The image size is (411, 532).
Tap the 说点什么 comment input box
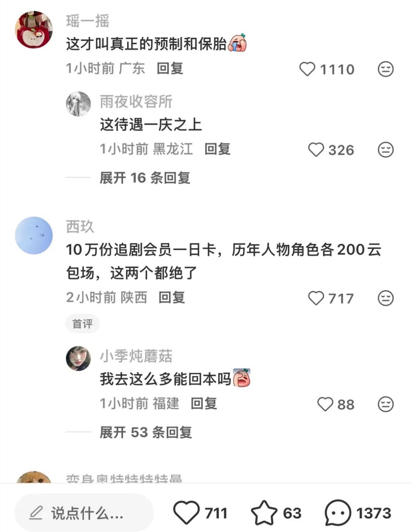[x=84, y=513]
